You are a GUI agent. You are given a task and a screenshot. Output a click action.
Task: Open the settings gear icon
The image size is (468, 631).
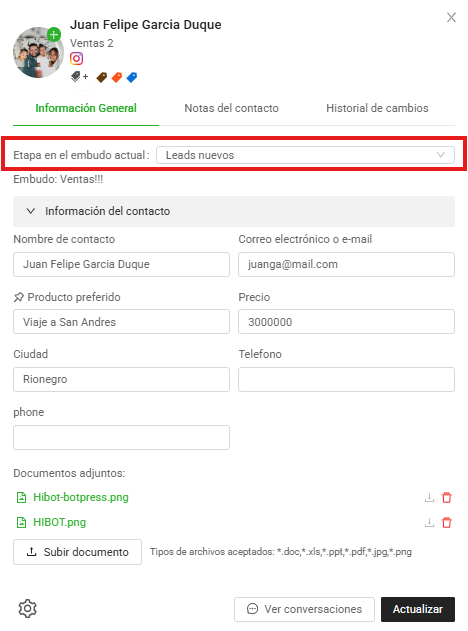[x=27, y=608]
